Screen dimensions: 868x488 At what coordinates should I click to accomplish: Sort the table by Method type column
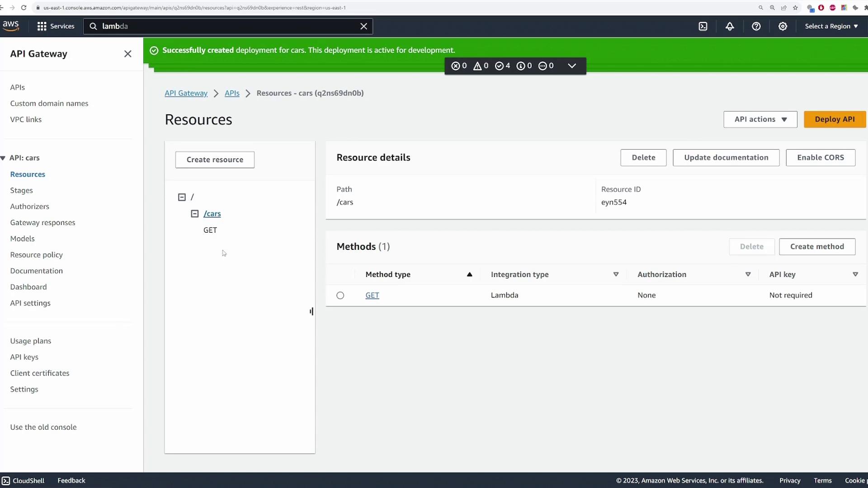[x=469, y=275]
